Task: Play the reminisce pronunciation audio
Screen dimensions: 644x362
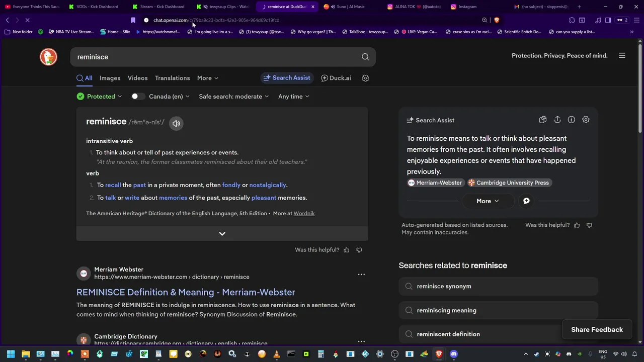Action: tap(176, 123)
